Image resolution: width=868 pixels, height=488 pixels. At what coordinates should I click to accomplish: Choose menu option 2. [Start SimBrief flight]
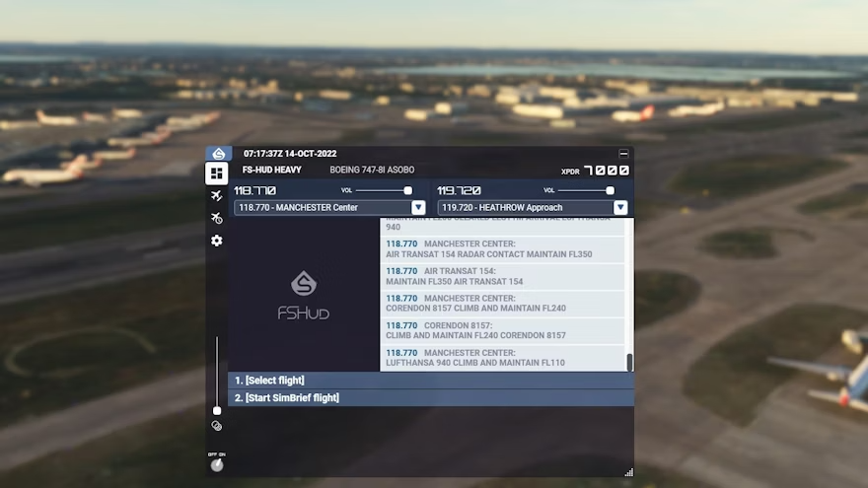[x=431, y=397]
